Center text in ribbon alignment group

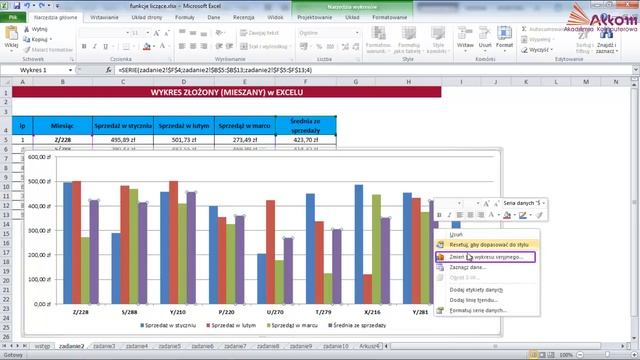pyautogui.click(x=193, y=47)
